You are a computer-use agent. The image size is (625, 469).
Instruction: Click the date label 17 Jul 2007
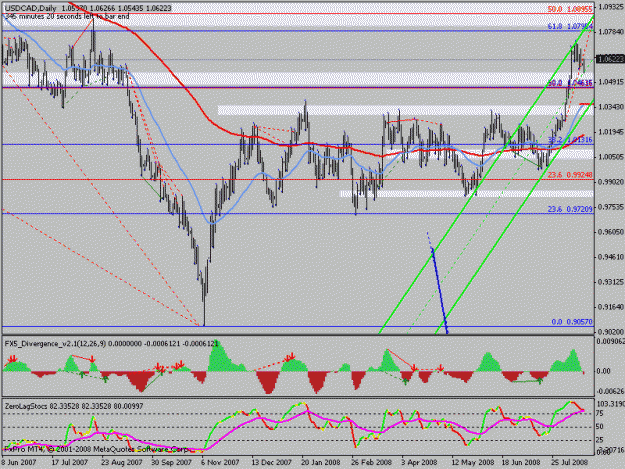(69, 463)
